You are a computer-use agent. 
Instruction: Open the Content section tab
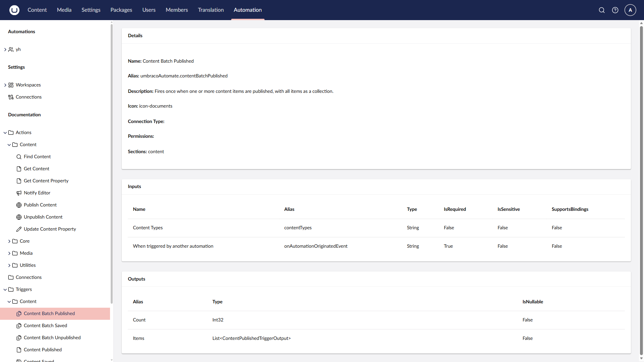(37, 10)
